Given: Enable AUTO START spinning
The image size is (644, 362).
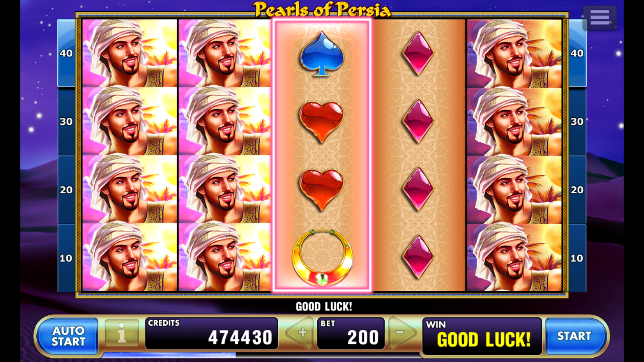Looking at the screenshot, I should click(67, 336).
